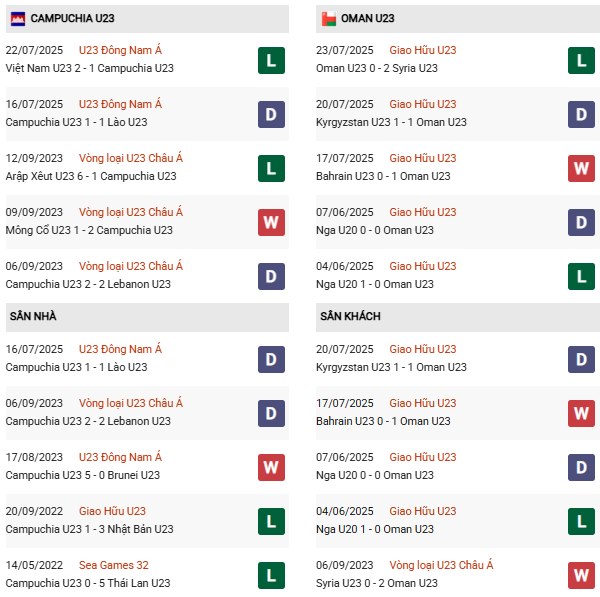Click L badge for Nhật Bản U23 match
600x597 pixels.
click(270, 521)
